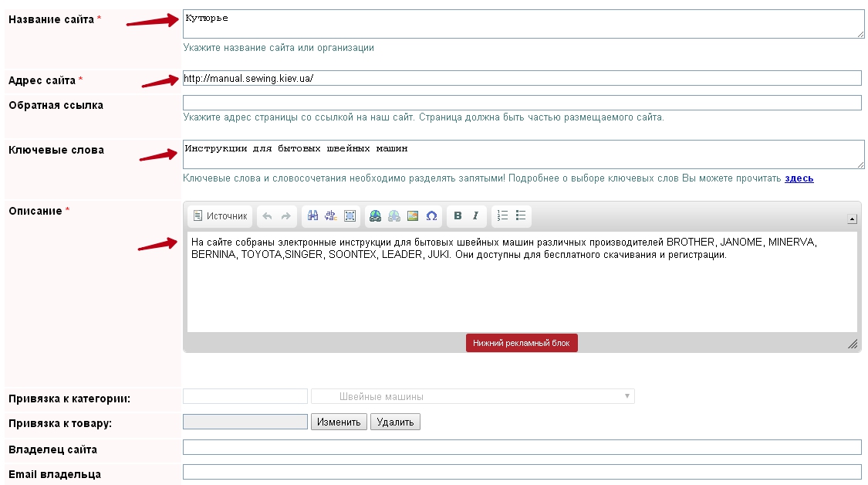Toggle bold formatting
The height and width of the screenshot is (485, 868).
pyautogui.click(x=458, y=216)
